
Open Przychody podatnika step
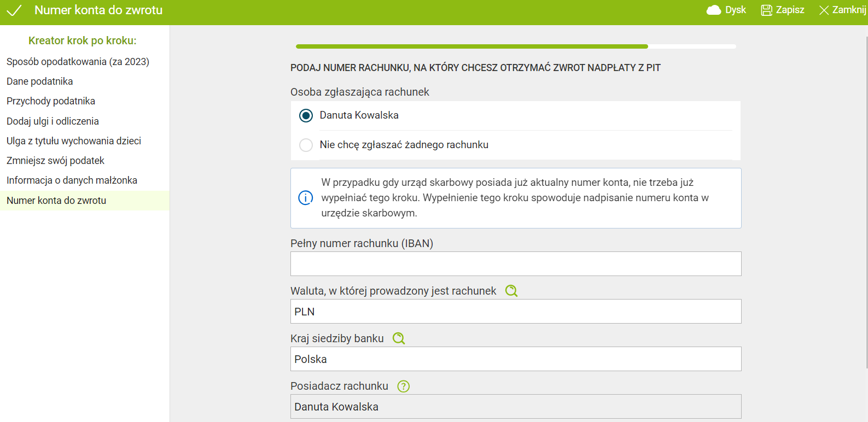click(x=51, y=101)
